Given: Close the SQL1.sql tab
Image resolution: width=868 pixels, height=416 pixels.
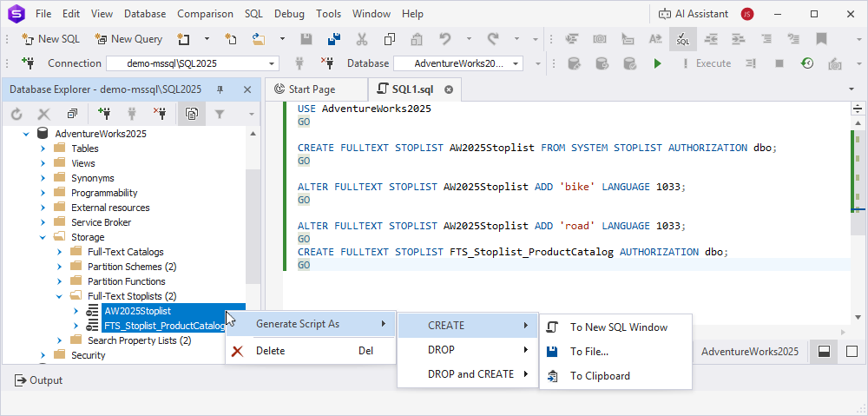Looking at the screenshot, I should pos(449,89).
